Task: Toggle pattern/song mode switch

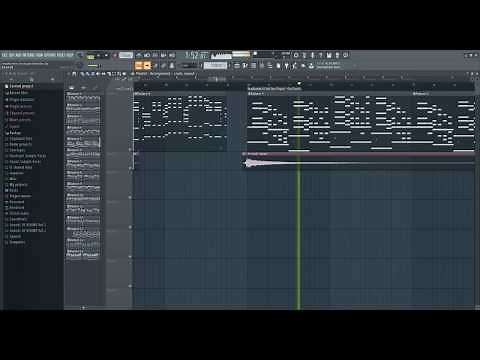Action: [x=90, y=56]
